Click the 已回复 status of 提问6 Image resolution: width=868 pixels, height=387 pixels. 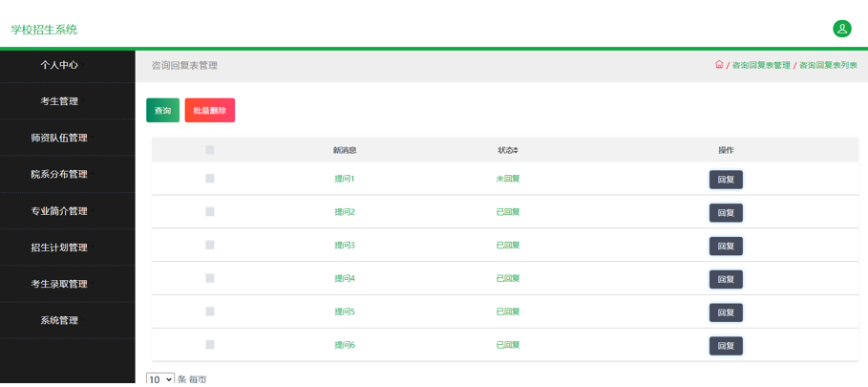(508, 344)
